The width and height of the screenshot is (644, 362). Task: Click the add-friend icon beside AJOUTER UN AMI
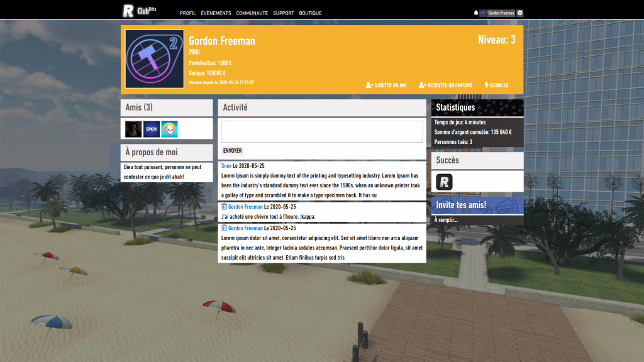(x=369, y=85)
